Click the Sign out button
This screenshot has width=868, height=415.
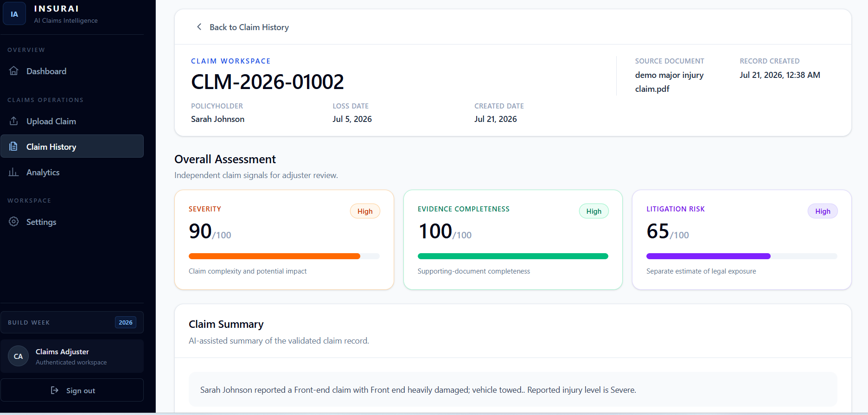coord(72,390)
